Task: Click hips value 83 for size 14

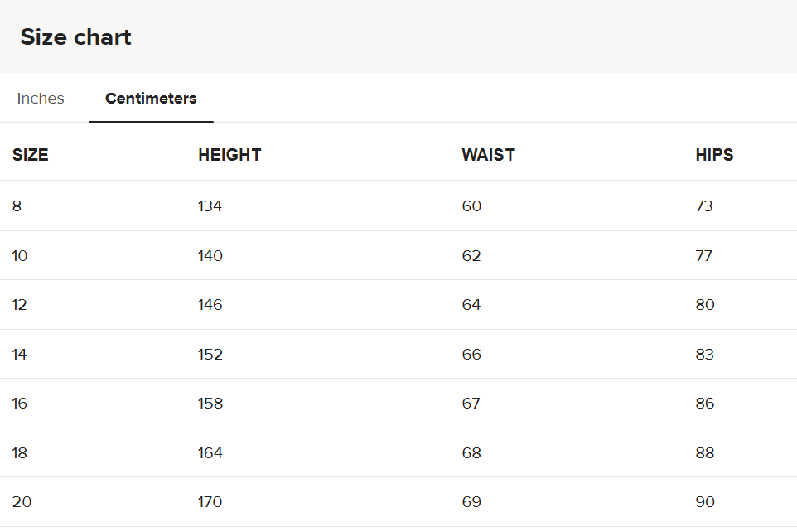Action: coord(705,355)
